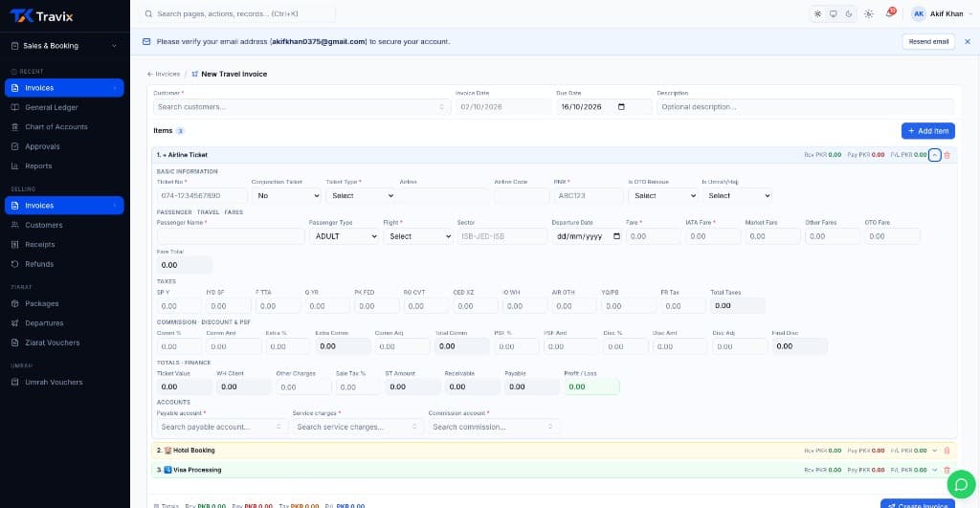980x508 pixels.
Task: Click the Add item button
Action: (927, 131)
